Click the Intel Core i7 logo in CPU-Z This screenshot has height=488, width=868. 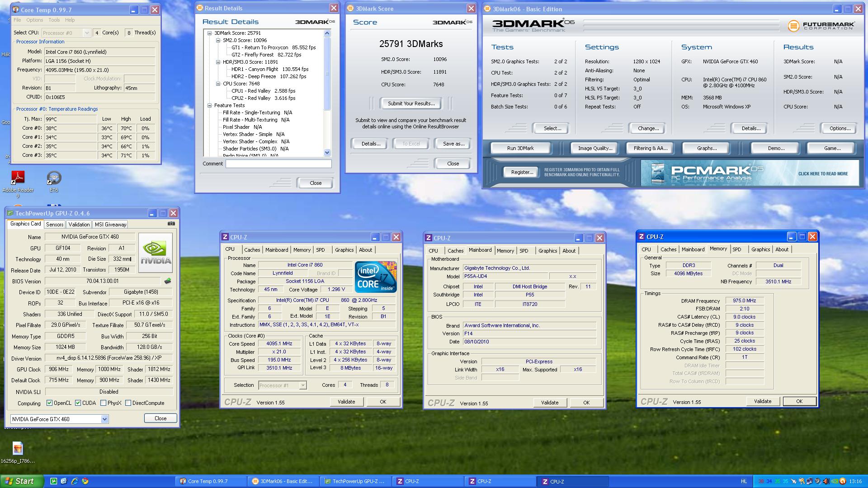(x=376, y=277)
